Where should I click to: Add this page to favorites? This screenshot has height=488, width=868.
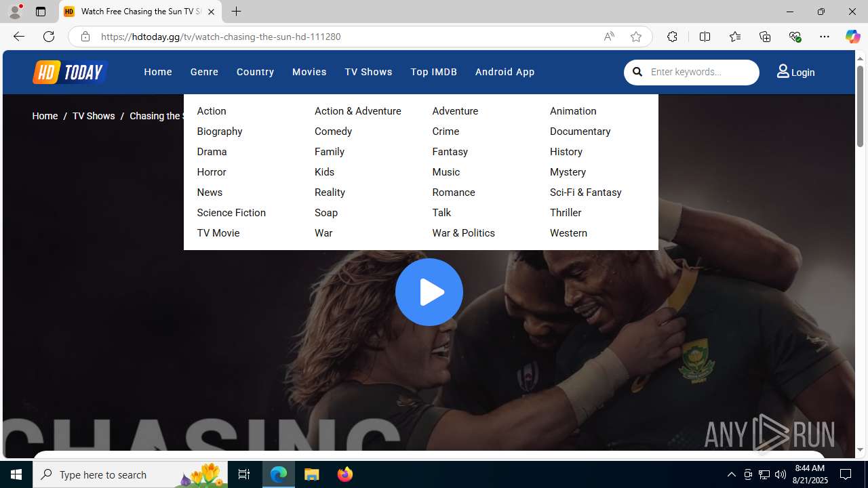[x=635, y=37]
